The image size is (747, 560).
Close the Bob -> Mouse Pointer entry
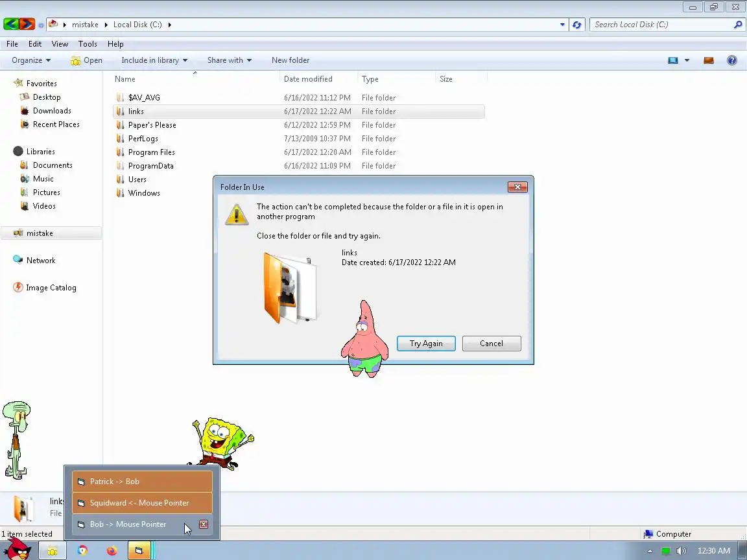coord(204,524)
